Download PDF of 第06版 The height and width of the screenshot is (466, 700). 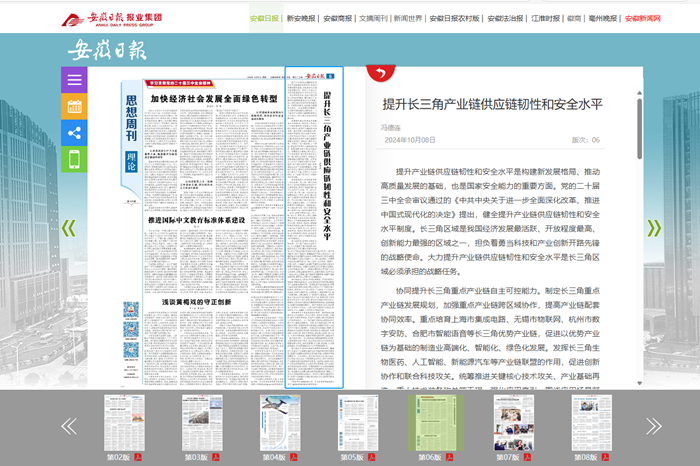[450, 456]
